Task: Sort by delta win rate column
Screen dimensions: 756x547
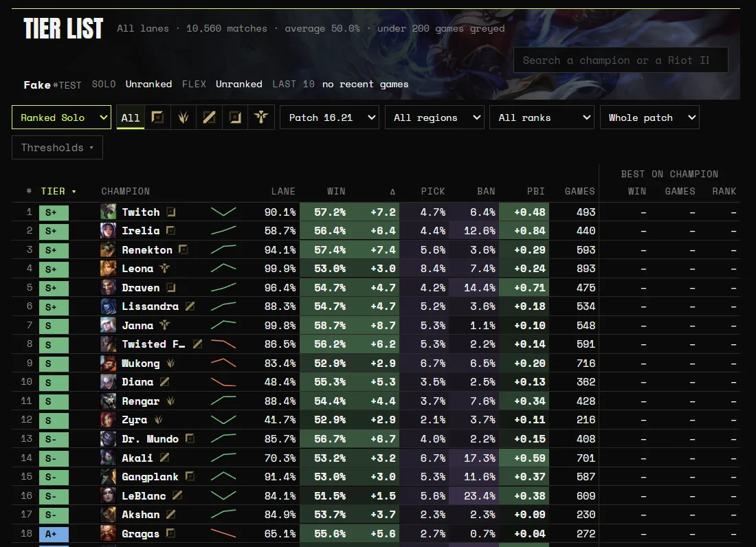Action: coord(392,191)
